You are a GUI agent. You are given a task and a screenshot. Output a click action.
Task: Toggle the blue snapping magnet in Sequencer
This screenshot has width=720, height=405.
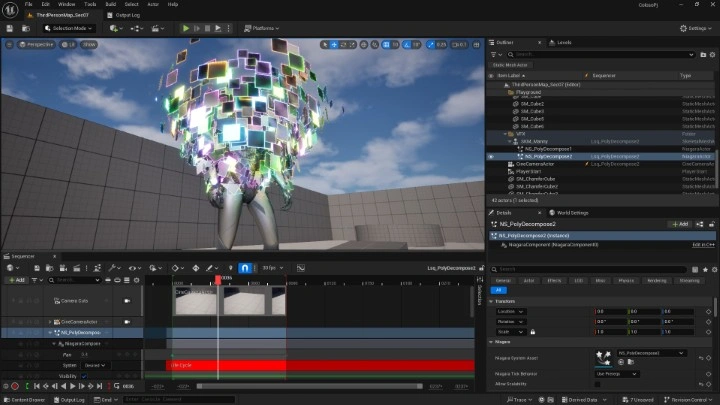pyautogui.click(x=245, y=268)
